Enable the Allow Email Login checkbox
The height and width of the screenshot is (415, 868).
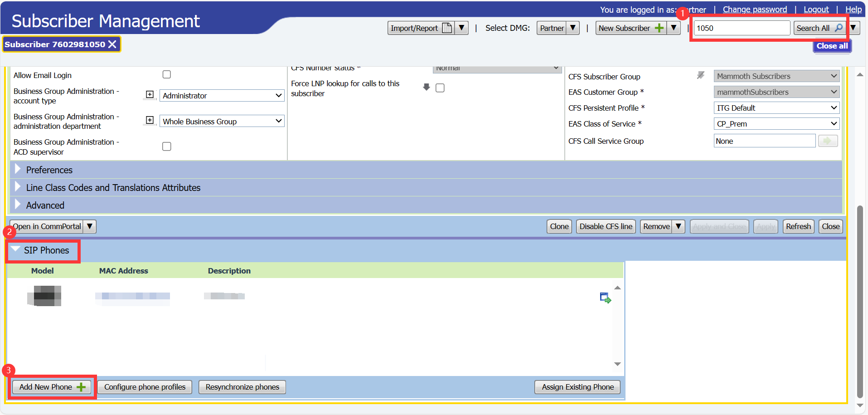click(167, 74)
